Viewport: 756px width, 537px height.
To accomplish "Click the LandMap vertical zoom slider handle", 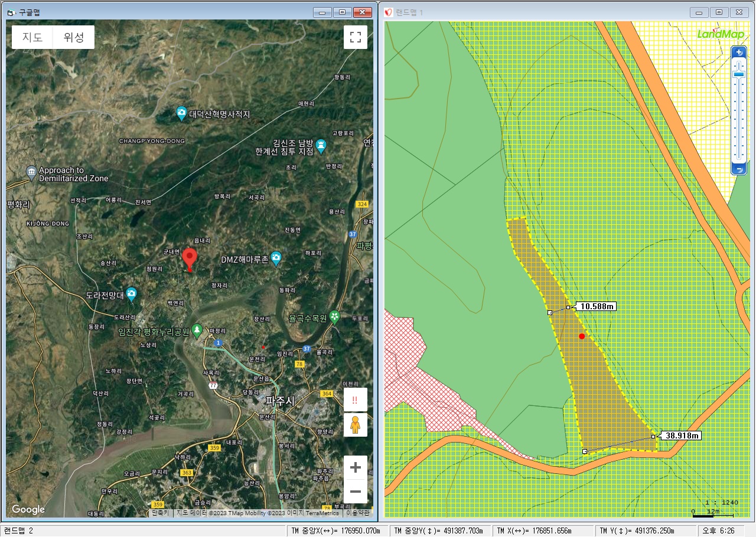I will pos(739,74).
